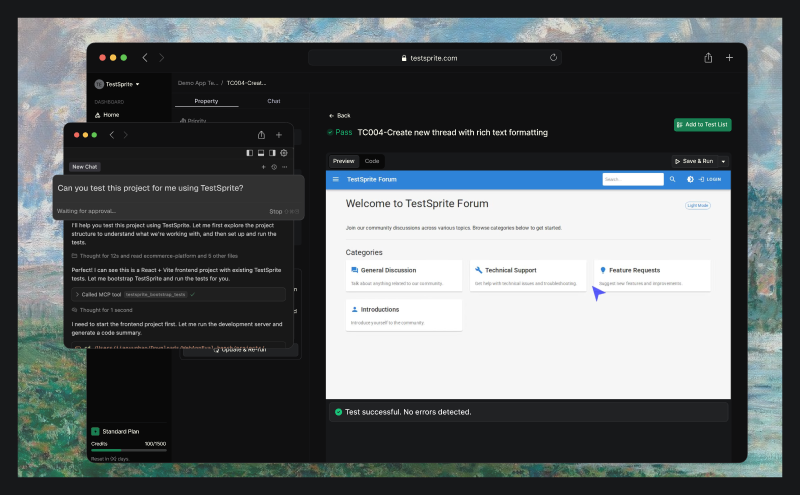This screenshot has width=800, height=495.
Task: Reload the testsprite.com page
Action: click(x=553, y=58)
